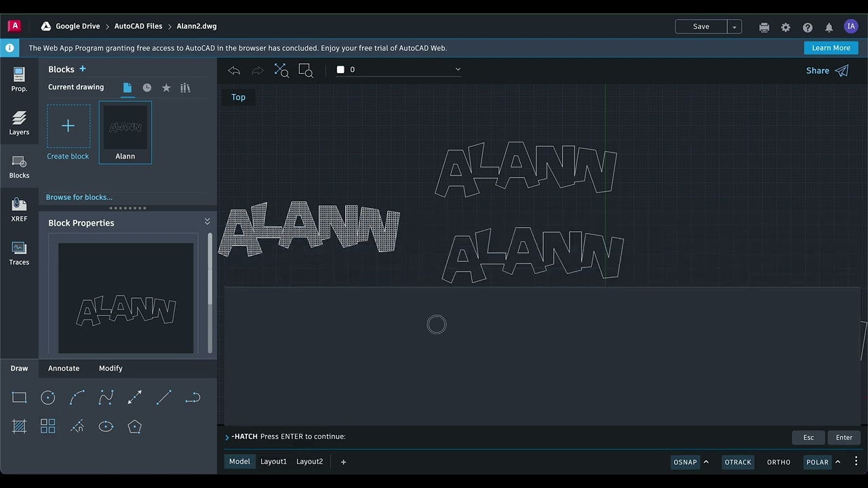Toggle OTRACK mode
This screenshot has height=488, width=868.
738,462
